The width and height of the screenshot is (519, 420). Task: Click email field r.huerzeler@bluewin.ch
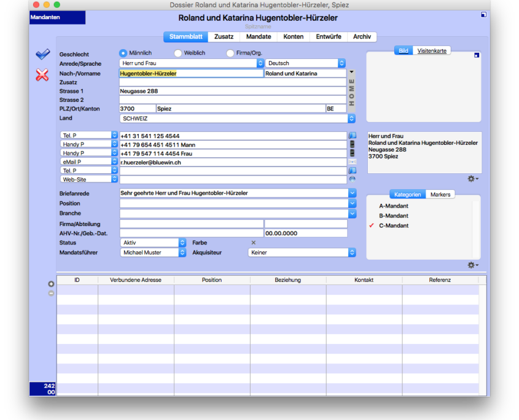[x=233, y=162]
